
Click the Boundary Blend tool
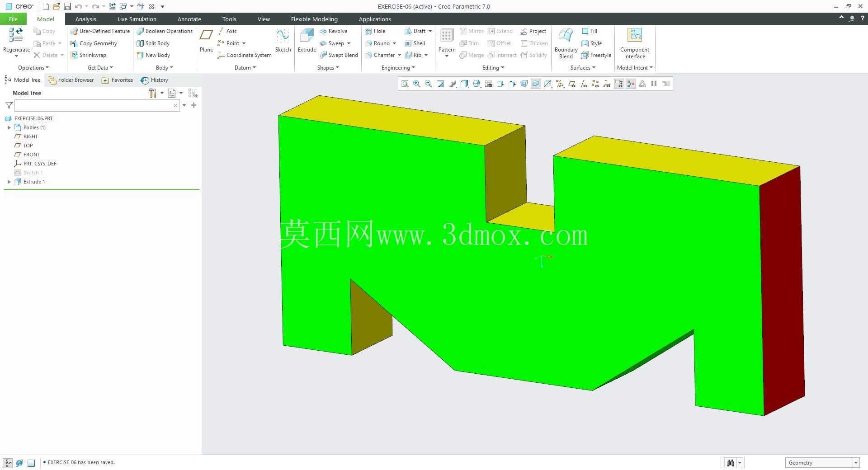click(566, 43)
